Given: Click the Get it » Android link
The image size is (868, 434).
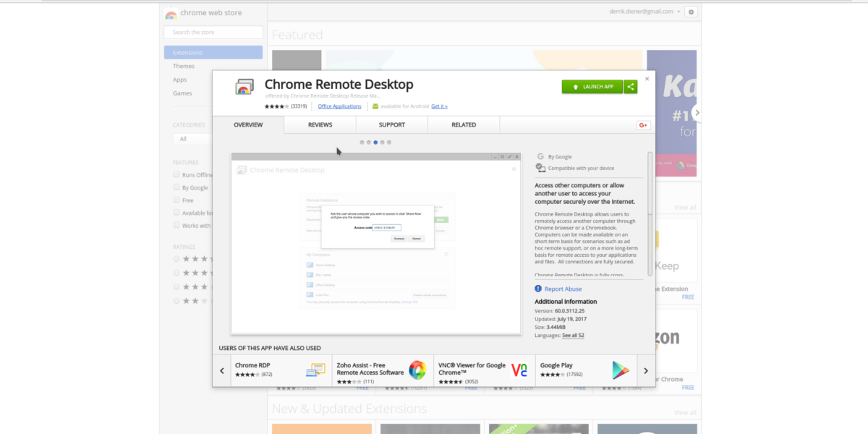Looking at the screenshot, I should point(439,106).
